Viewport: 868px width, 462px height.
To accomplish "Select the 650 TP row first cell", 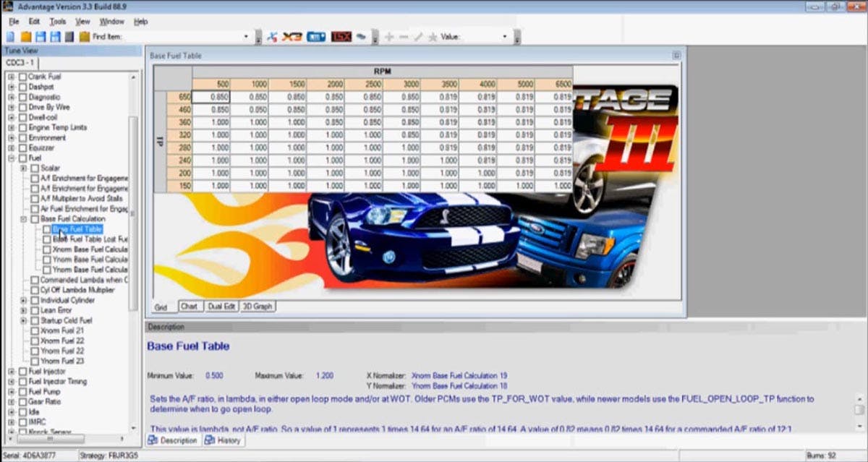I will (211, 96).
